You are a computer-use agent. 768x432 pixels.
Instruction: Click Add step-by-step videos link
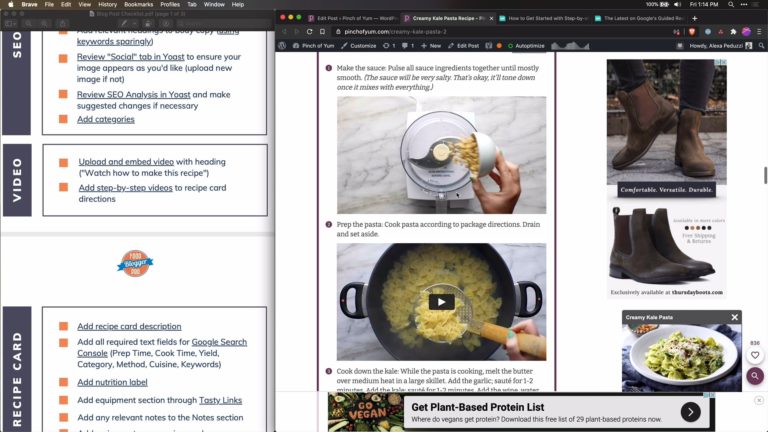(125, 188)
